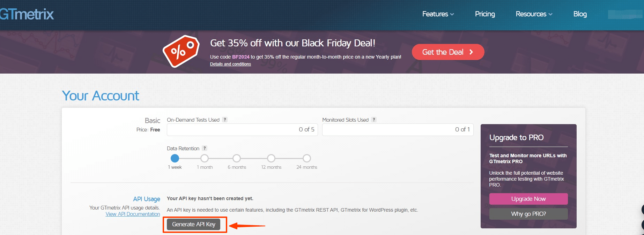Click help icon beside On-Demand Tests Used
The image size is (644, 235).
(x=225, y=120)
